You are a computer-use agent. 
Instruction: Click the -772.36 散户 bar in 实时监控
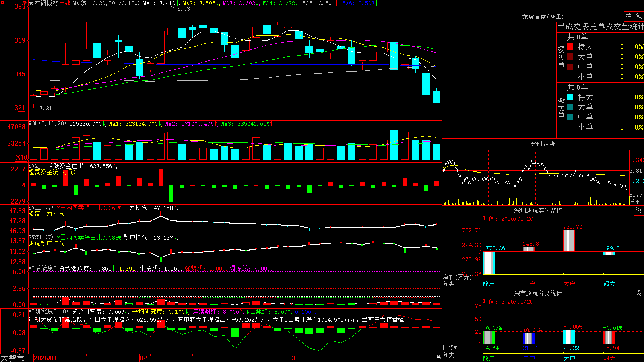489,263
